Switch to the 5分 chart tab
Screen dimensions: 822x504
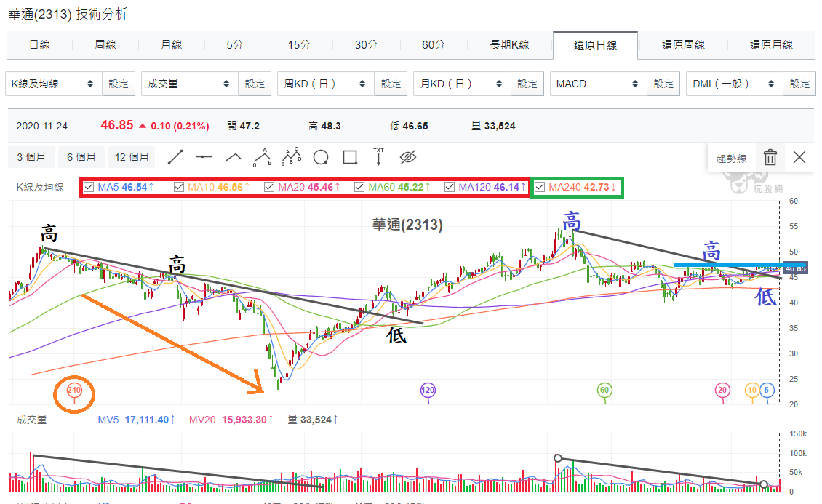click(235, 45)
